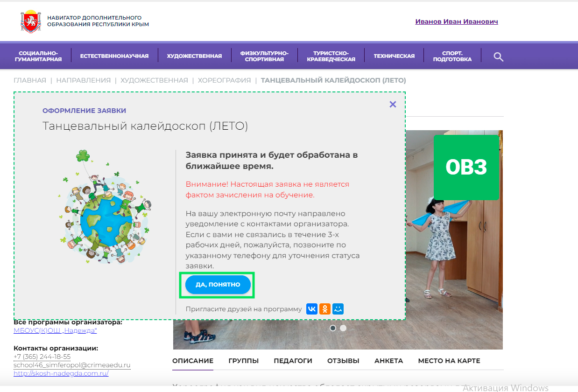The width and height of the screenshot is (578, 392).
Task: Share via Odnoklassniki icon
Action: [x=325, y=309]
